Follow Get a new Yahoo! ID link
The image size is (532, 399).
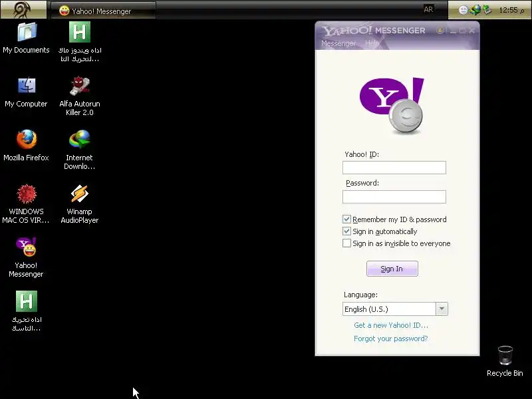[391, 325]
